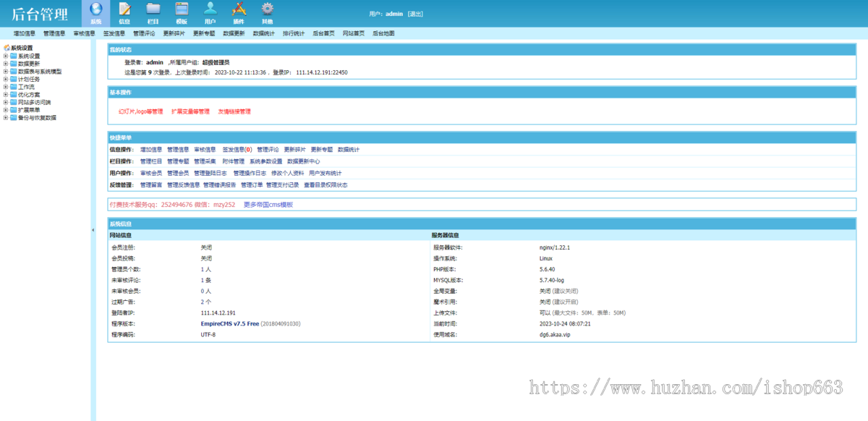Screen dimensions: 868x421
Task: Expand the 数据更新 tree node plus sign
Action: tap(6, 64)
